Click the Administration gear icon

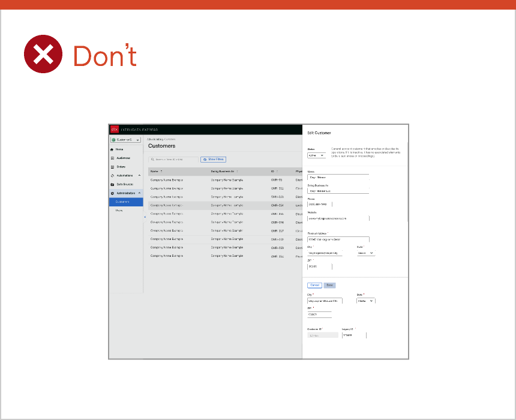112,193
